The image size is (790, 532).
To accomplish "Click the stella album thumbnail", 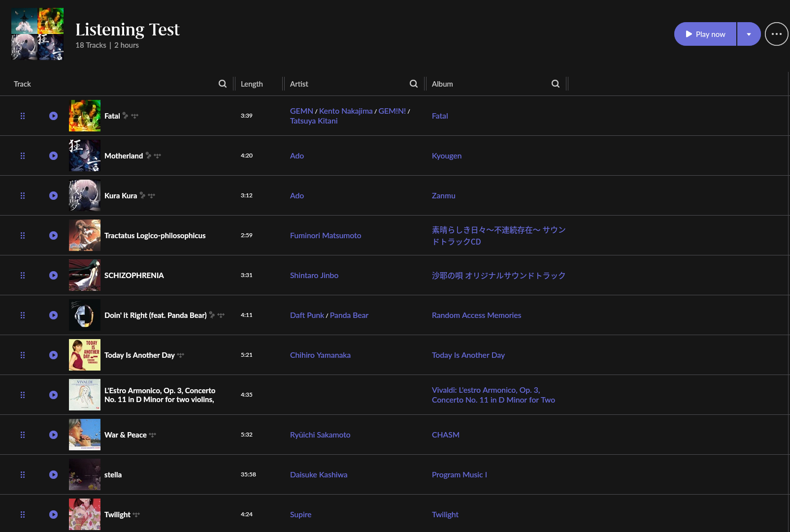I will coord(85,474).
